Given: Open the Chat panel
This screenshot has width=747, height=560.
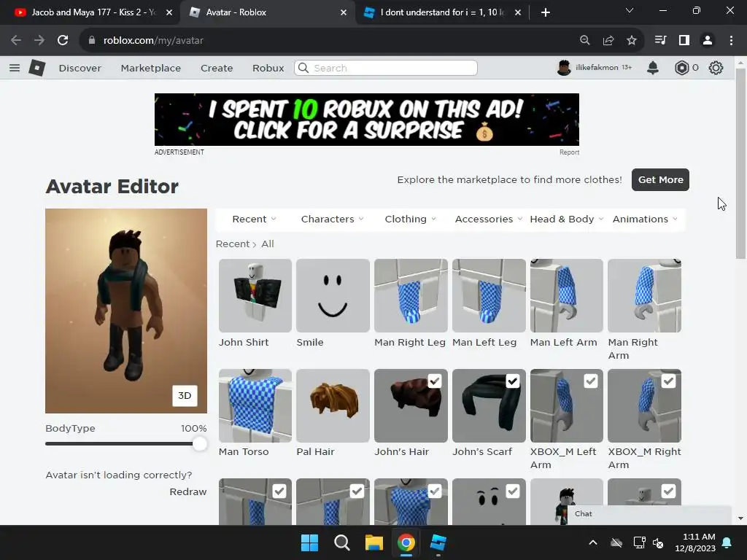Looking at the screenshot, I should click(x=649, y=514).
